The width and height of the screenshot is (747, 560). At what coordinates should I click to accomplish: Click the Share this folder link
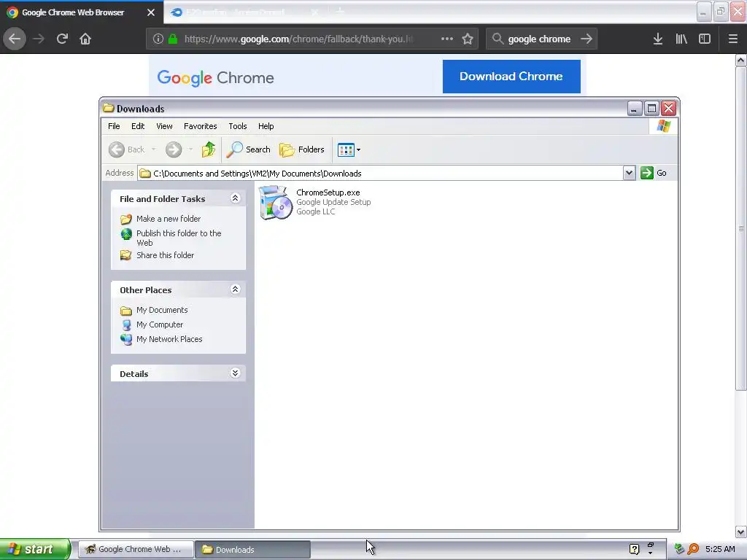(165, 255)
